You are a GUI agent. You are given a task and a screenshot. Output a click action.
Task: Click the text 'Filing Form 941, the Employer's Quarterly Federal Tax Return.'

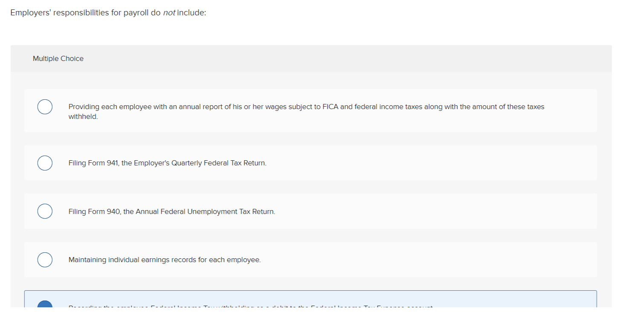click(167, 163)
